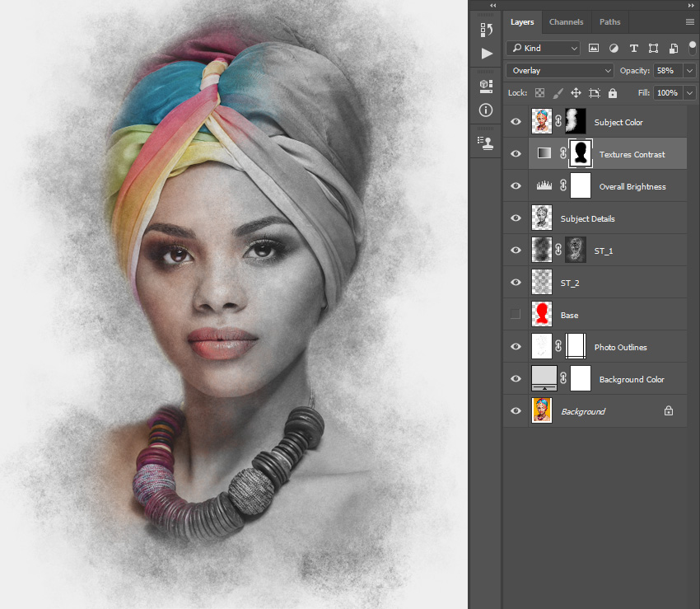The width and height of the screenshot is (700, 609).
Task: Open the 3D panel icon
Action: [486, 87]
